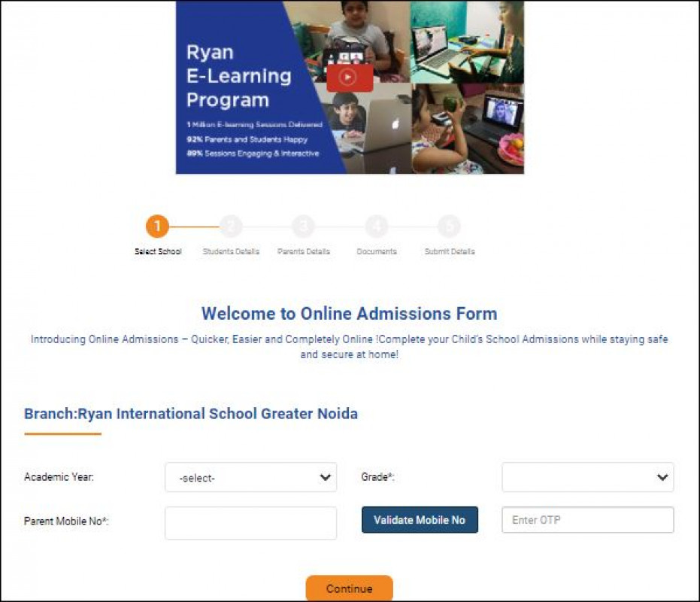Play the video in the E-Learning banner
The image size is (700, 602).
349,76
